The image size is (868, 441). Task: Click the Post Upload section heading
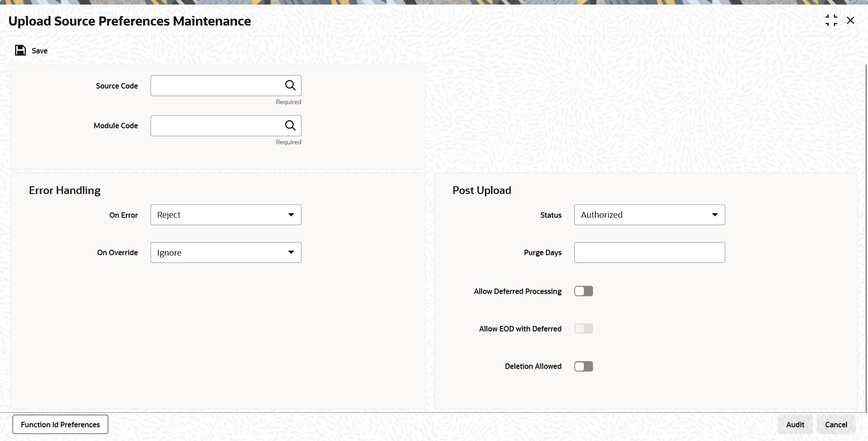pyautogui.click(x=482, y=190)
